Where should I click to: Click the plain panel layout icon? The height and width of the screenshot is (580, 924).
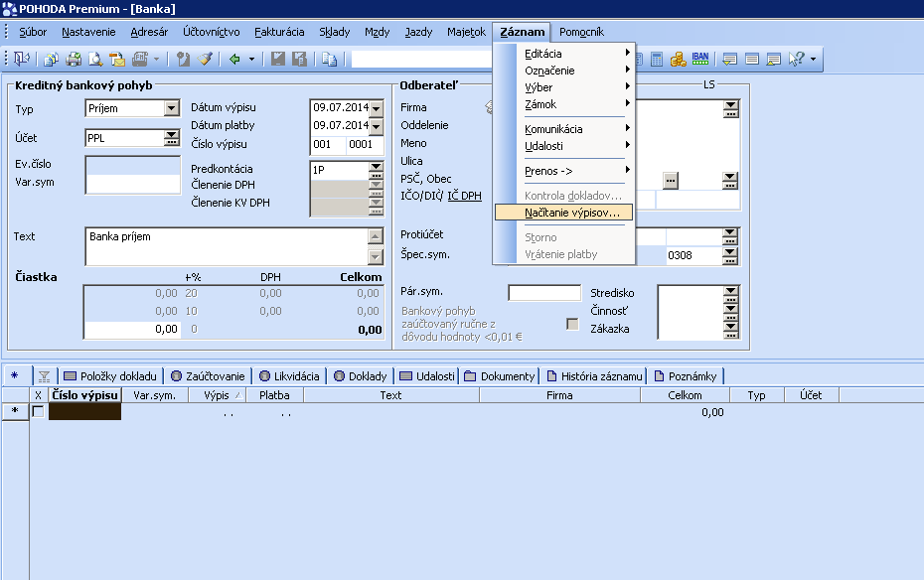[752, 59]
